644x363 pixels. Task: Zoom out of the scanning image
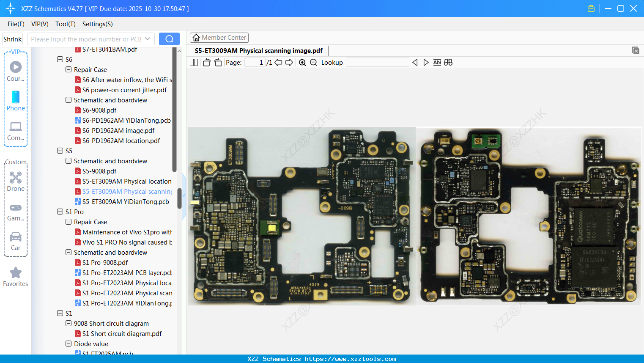coord(313,62)
